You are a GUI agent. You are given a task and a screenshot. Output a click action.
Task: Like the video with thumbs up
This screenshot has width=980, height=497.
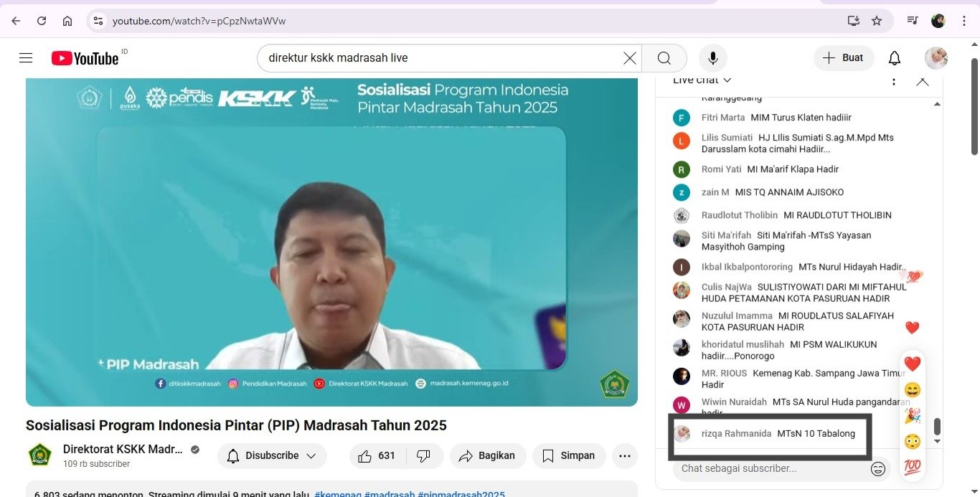click(x=377, y=456)
